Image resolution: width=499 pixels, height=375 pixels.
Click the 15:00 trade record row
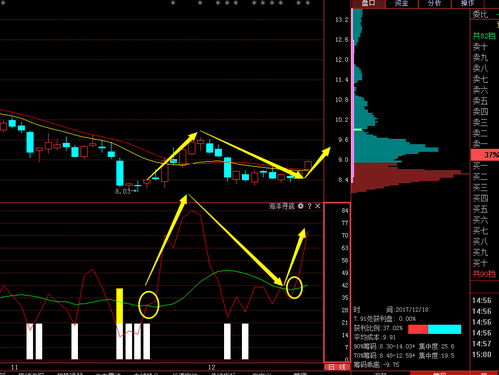coord(482,354)
